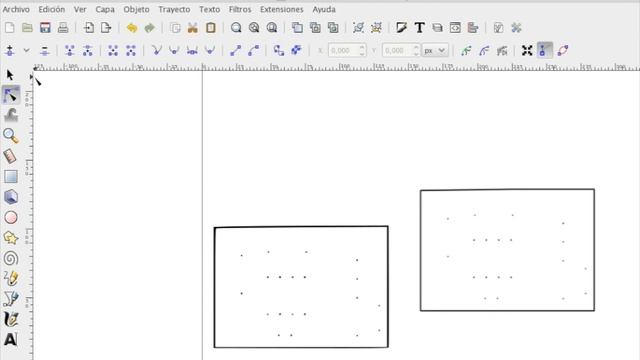
Task: Make selected nodes symmetric
Action: coord(192,51)
